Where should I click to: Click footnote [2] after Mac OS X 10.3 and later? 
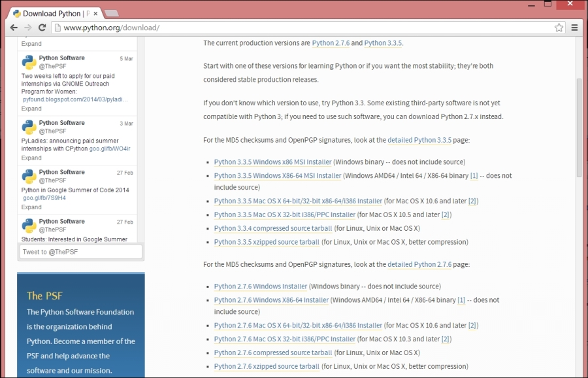pos(445,339)
